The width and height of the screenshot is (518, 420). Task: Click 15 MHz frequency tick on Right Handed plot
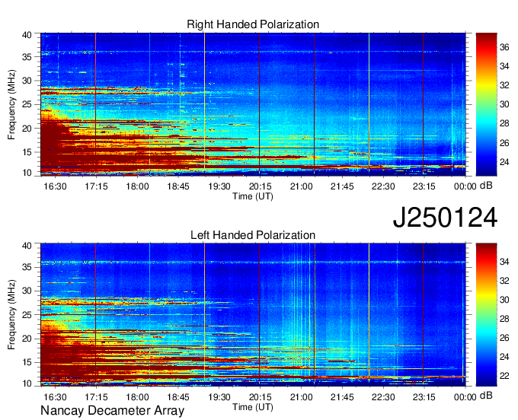[x=27, y=152]
